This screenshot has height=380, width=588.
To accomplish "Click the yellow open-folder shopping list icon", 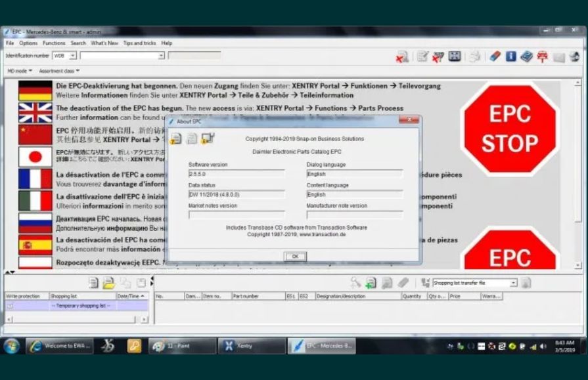I will 109,283.
